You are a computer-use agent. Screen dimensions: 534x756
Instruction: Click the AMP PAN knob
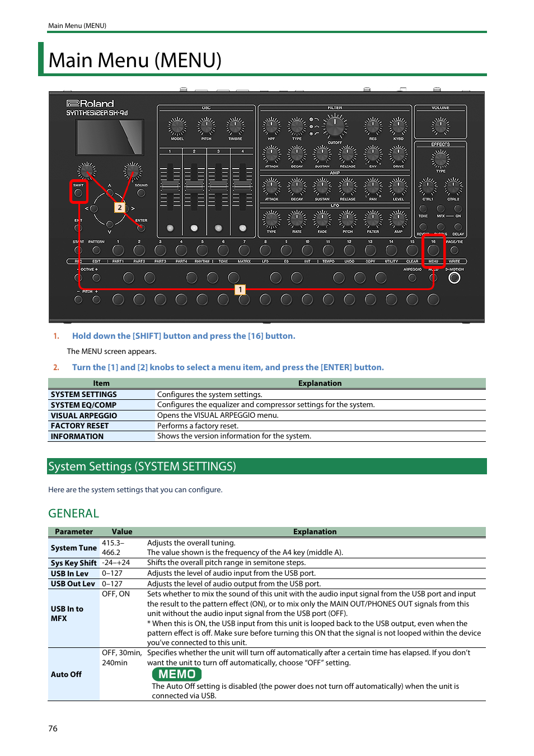[x=373, y=186]
